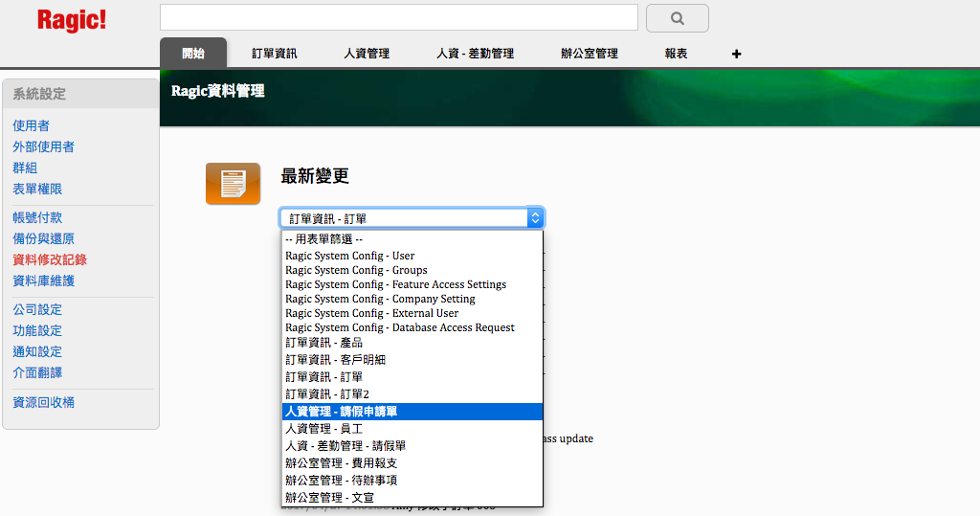Click the 最新變更 heading
This screenshot has width=980, height=516.
(x=314, y=176)
